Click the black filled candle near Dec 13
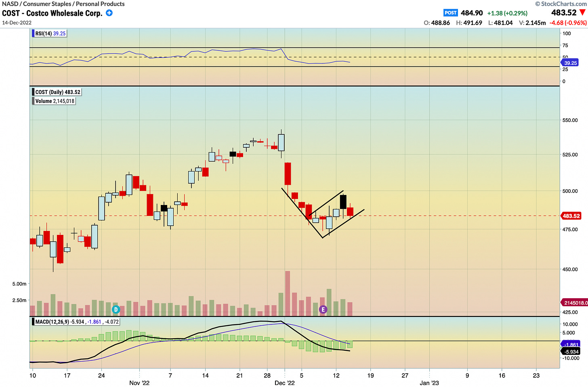 [x=343, y=202]
